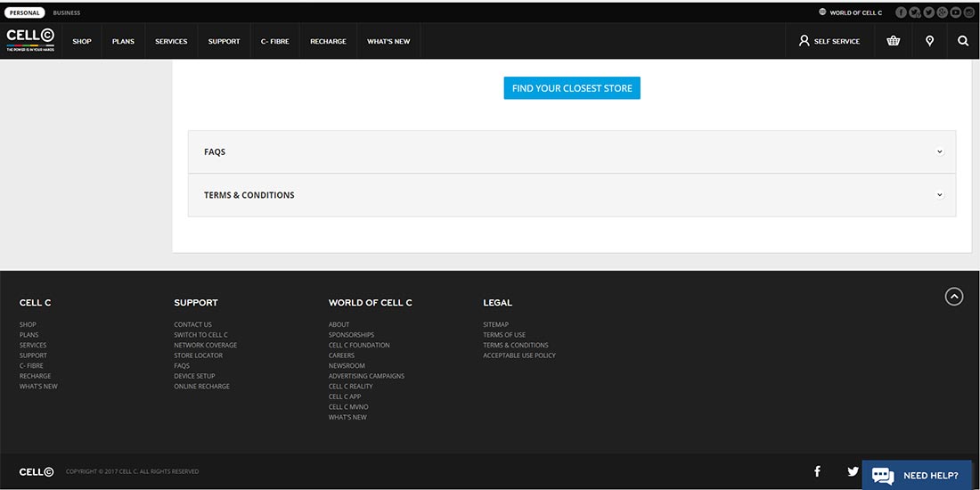Click the copyright 2017 Cell C text
This screenshot has height=490, width=980.
(133, 472)
